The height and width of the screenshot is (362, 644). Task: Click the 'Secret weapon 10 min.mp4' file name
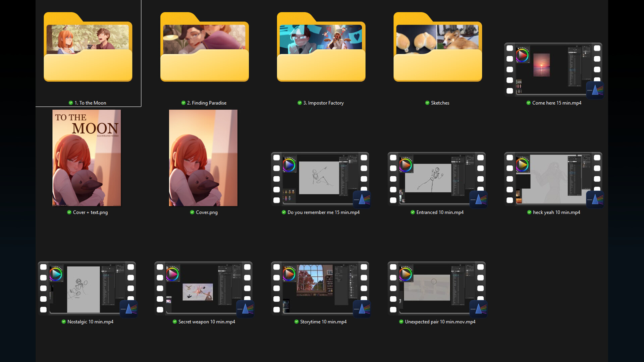click(x=207, y=321)
